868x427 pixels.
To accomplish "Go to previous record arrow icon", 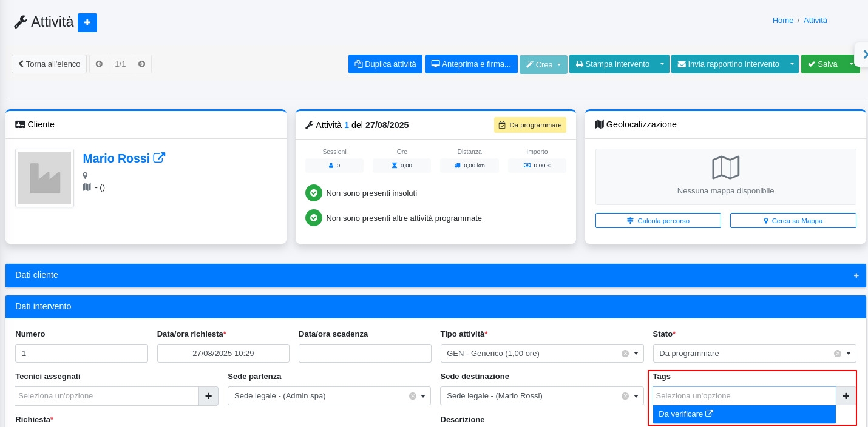I will point(99,64).
